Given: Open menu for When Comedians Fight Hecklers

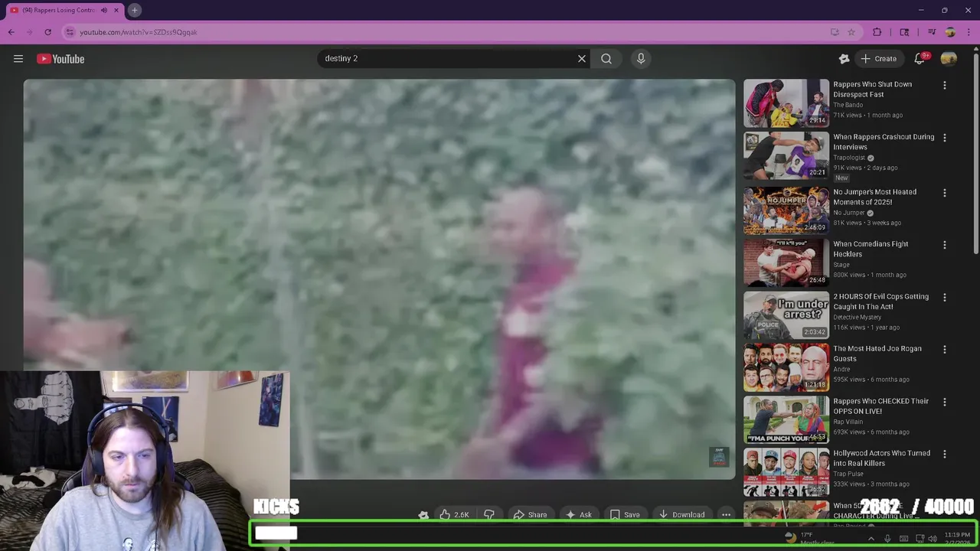Looking at the screenshot, I should point(944,245).
